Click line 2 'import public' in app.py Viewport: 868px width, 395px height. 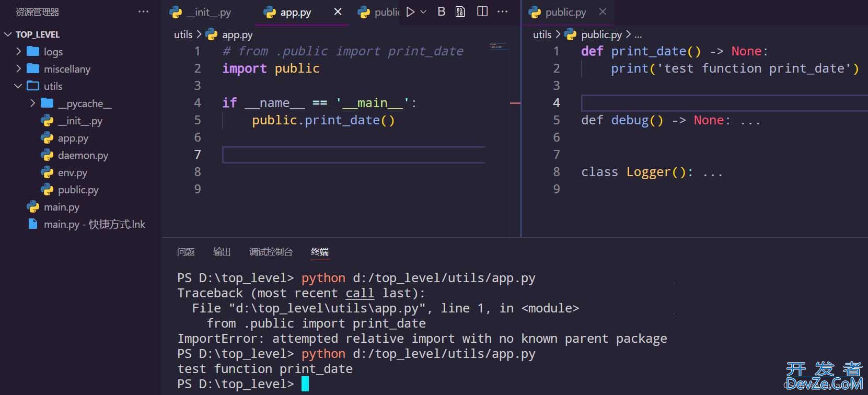(x=271, y=68)
